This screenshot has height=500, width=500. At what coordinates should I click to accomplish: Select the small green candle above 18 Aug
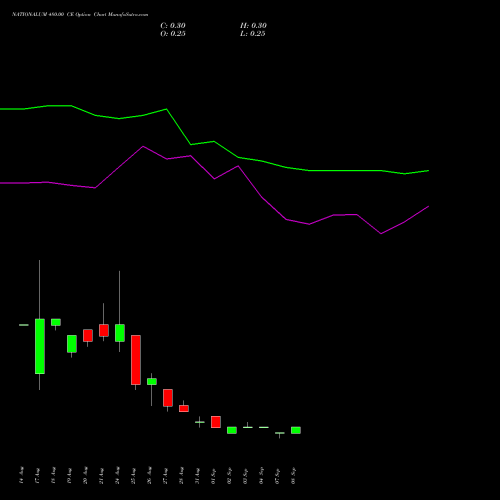coord(56,322)
